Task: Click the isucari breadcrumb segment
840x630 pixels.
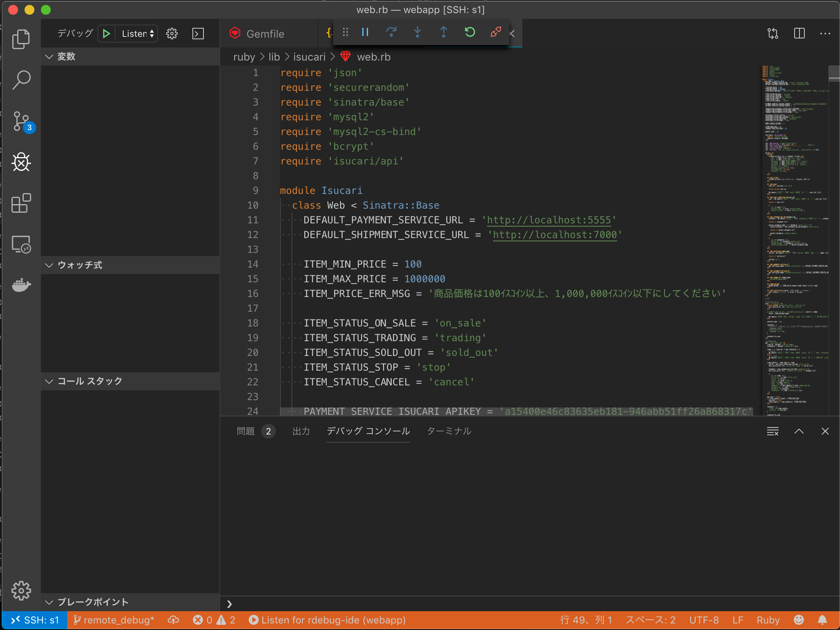Action: point(309,57)
